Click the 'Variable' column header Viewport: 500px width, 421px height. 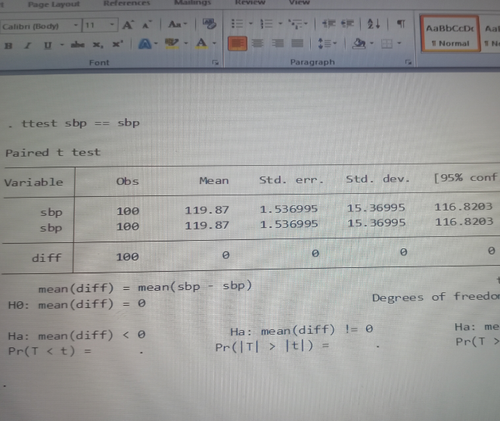click(33, 182)
